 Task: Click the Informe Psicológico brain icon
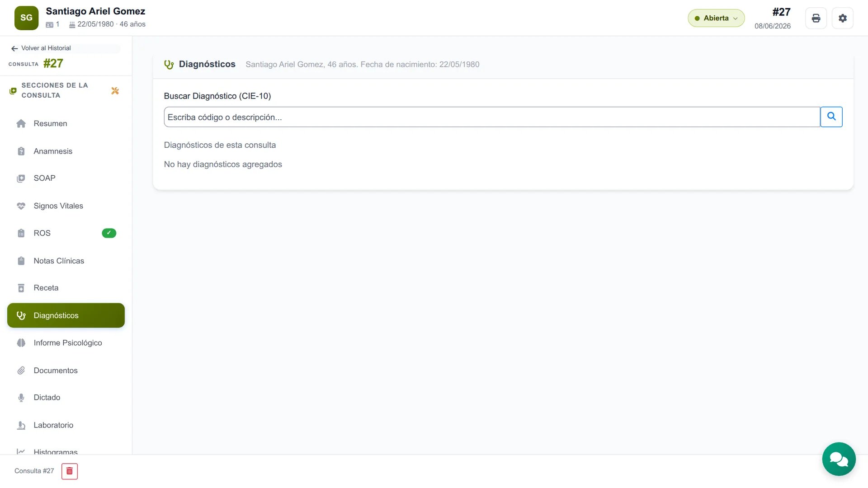click(x=21, y=343)
